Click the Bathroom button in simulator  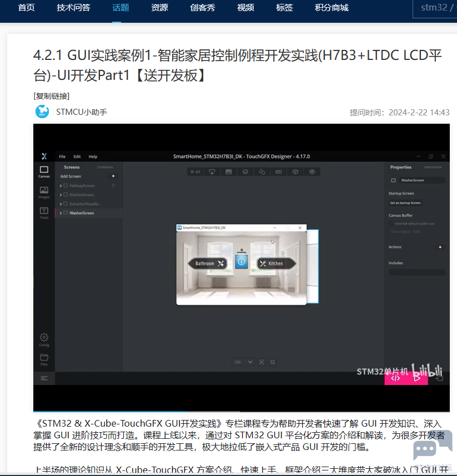208,263
